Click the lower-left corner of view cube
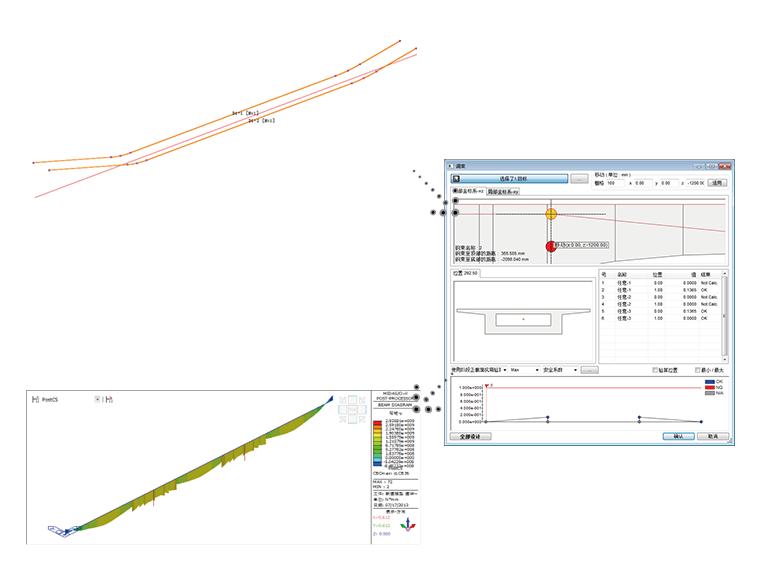Image resolution: width=760 pixels, height=577 pixels. (x=343, y=419)
